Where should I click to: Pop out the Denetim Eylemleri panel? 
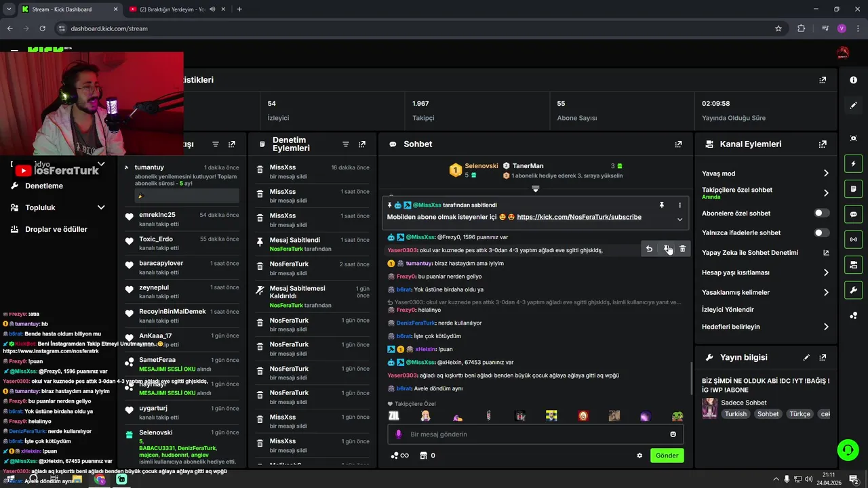coord(362,144)
